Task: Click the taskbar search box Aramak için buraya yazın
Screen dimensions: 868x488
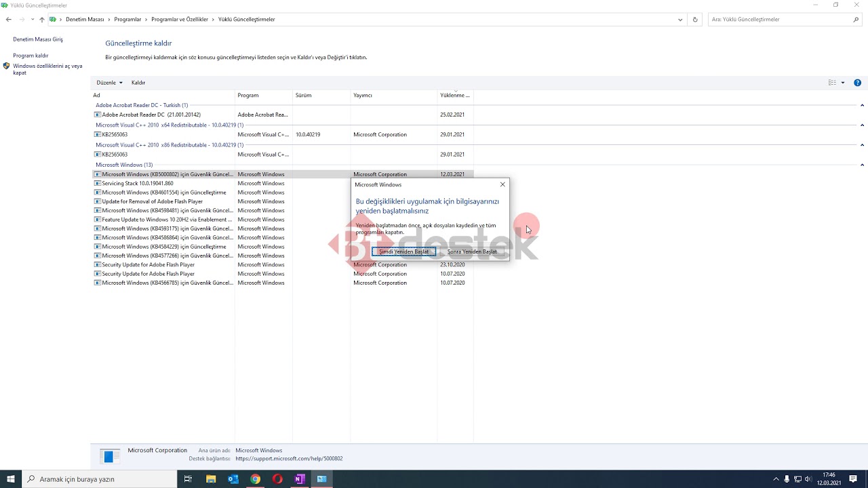Action: [x=100, y=479]
